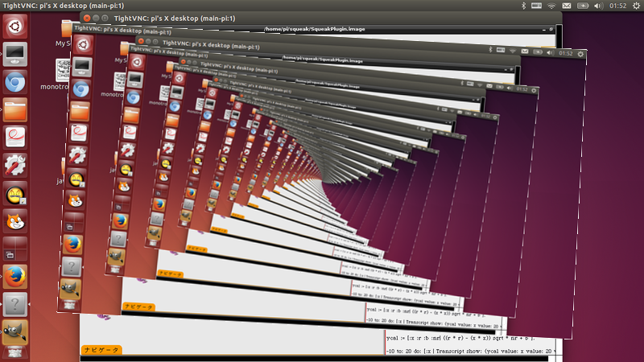
Task: Open the mail messaging indicator in real top panel
Action: (567, 6)
